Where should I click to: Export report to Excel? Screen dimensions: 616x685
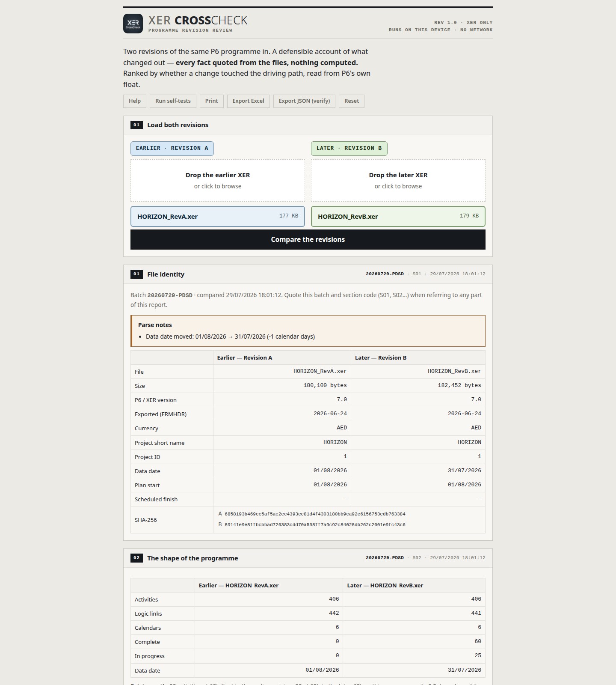pyautogui.click(x=248, y=101)
